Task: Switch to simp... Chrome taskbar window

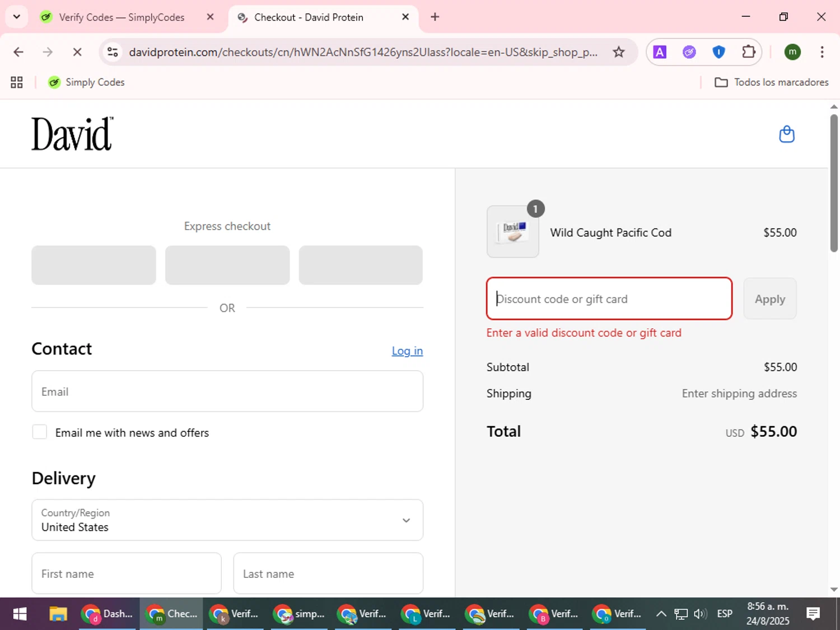Action: tap(299, 614)
